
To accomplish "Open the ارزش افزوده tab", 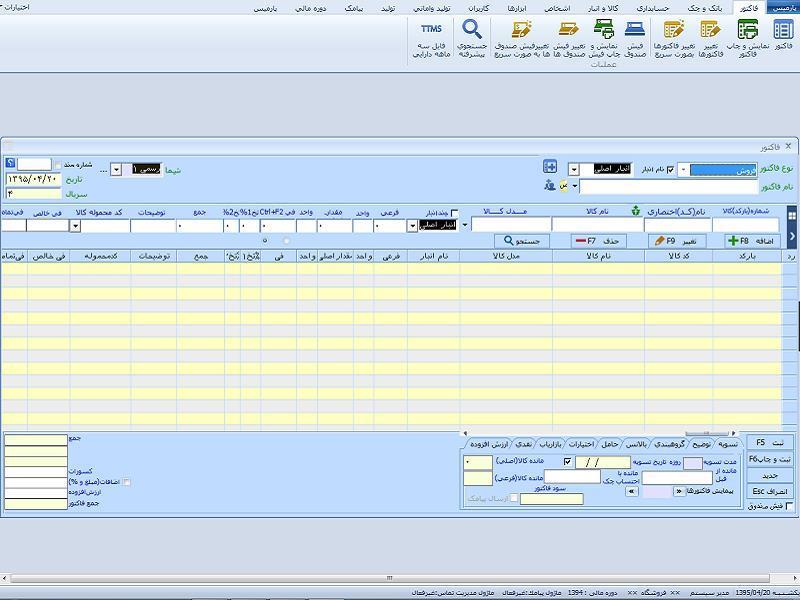I will (x=489, y=444).
